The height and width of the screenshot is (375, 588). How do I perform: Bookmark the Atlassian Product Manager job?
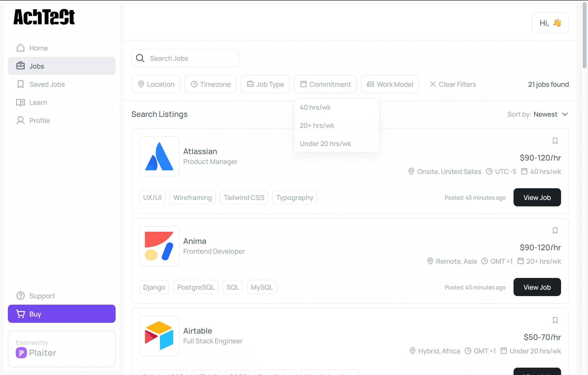tap(555, 141)
